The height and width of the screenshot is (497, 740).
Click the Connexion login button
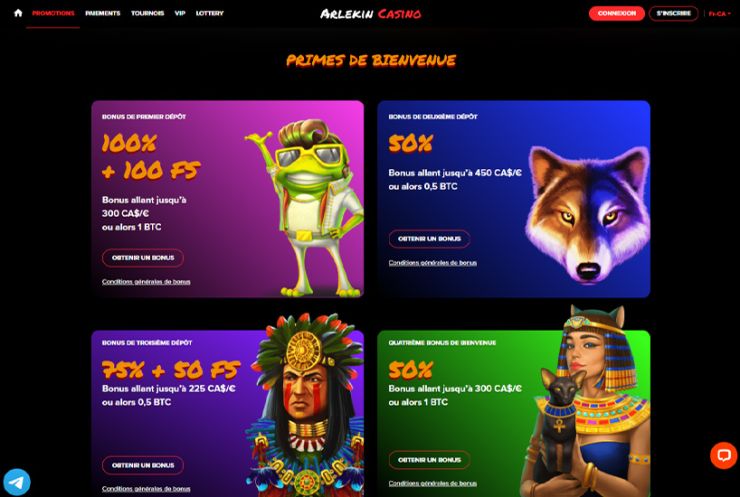[x=616, y=13]
